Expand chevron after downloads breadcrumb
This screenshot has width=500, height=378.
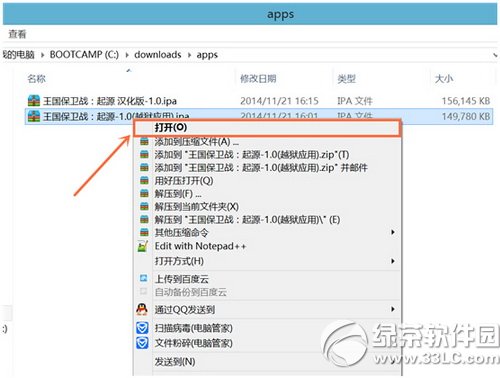pyautogui.click(x=189, y=55)
